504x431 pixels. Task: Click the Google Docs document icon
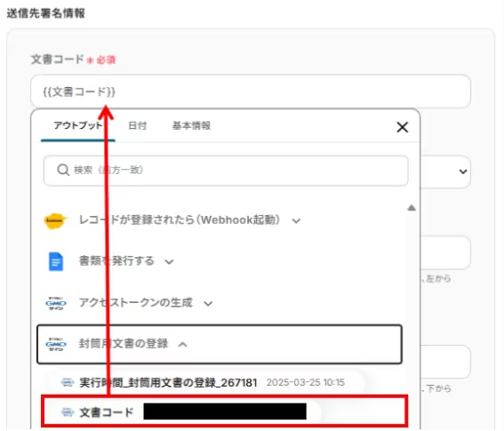56,261
